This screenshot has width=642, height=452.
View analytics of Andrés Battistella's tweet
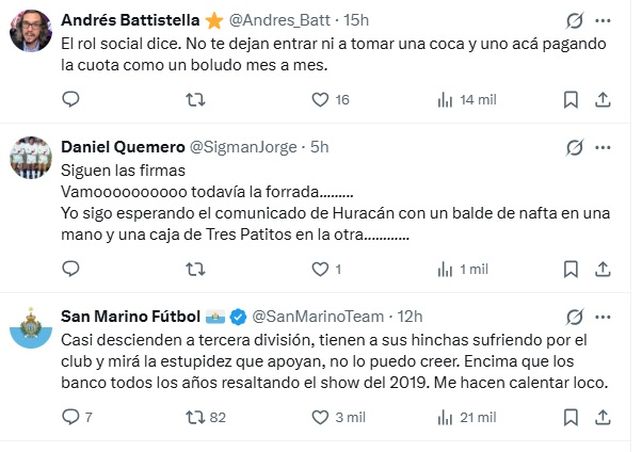pos(446,99)
